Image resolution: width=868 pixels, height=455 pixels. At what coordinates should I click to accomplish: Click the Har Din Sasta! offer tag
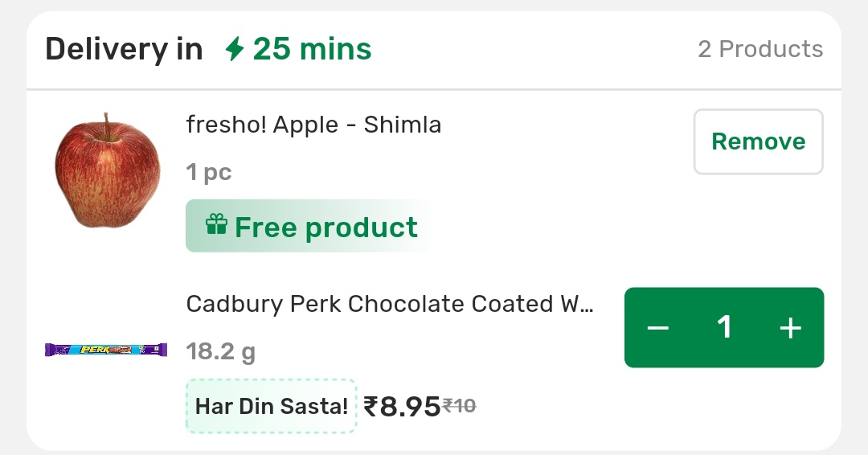click(x=271, y=406)
